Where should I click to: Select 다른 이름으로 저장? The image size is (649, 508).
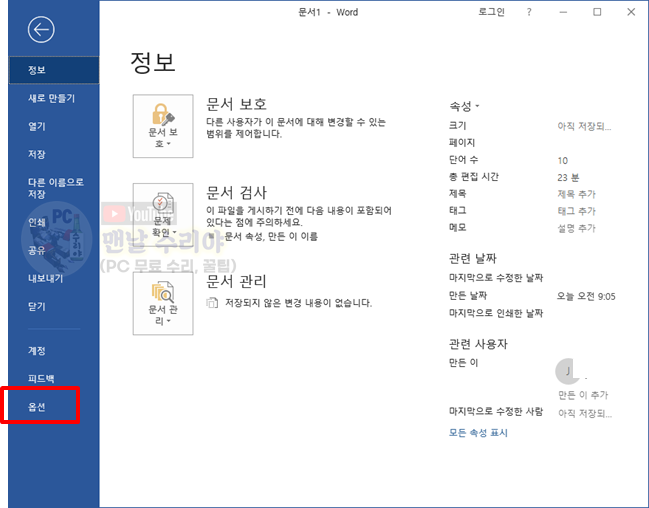tap(54, 188)
